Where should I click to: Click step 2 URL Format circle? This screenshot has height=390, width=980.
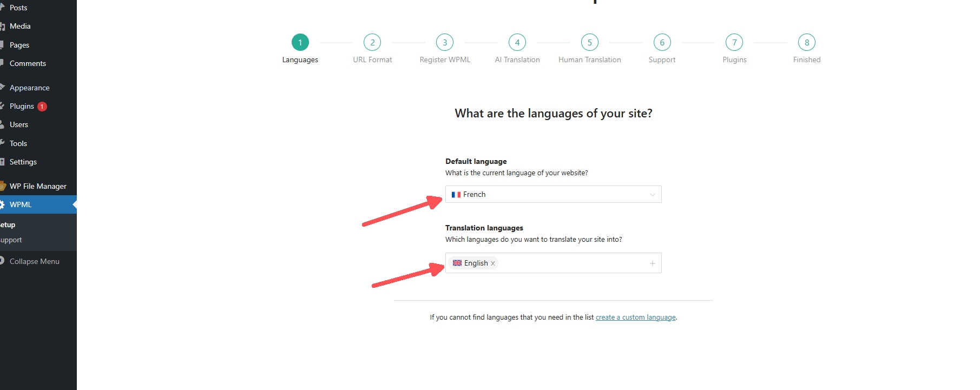[372, 42]
